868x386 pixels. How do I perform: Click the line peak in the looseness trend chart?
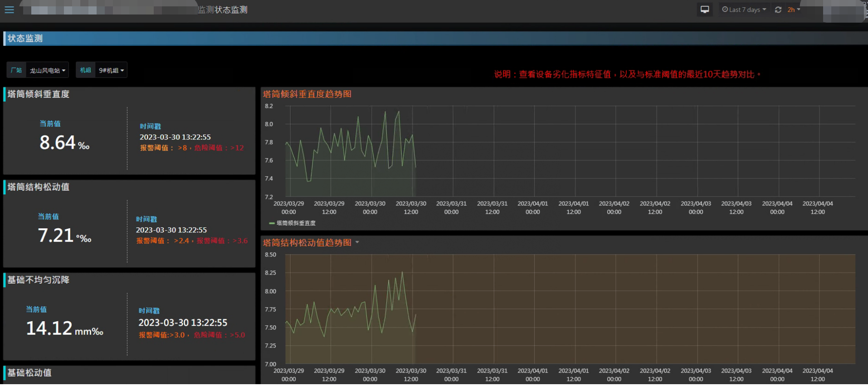click(402, 273)
